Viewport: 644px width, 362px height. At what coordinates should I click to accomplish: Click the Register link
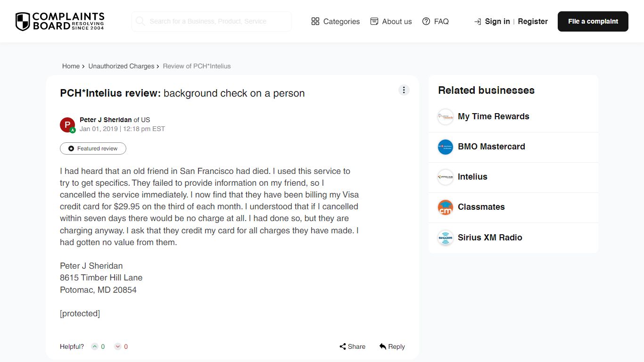coord(533,22)
